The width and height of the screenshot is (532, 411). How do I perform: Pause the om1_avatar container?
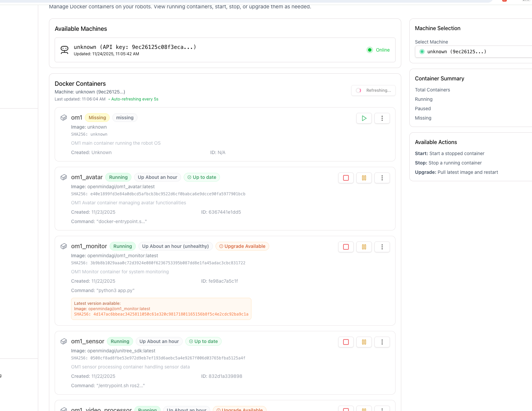(364, 178)
